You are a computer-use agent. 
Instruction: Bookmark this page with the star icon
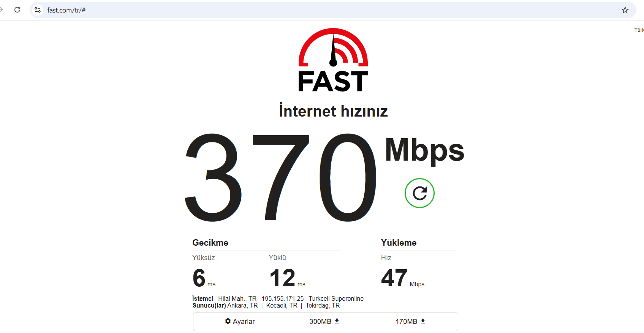pyautogui.click(x=625, y=10)
